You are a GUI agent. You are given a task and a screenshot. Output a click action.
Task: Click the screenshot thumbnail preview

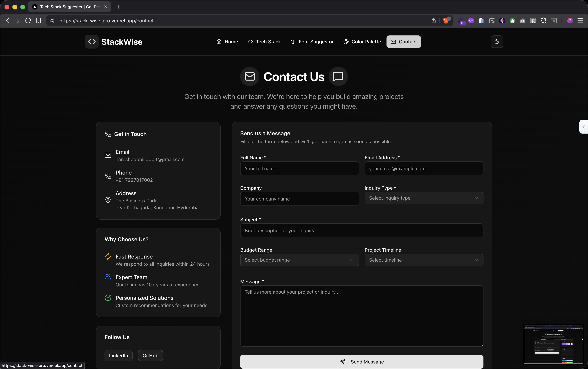click(x=553, y=344)
